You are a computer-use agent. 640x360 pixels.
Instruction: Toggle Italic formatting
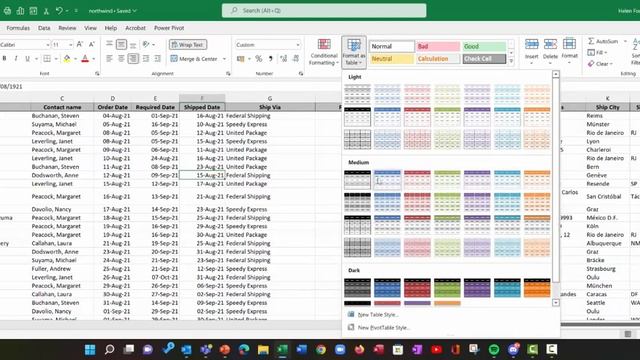click(16, 59)
